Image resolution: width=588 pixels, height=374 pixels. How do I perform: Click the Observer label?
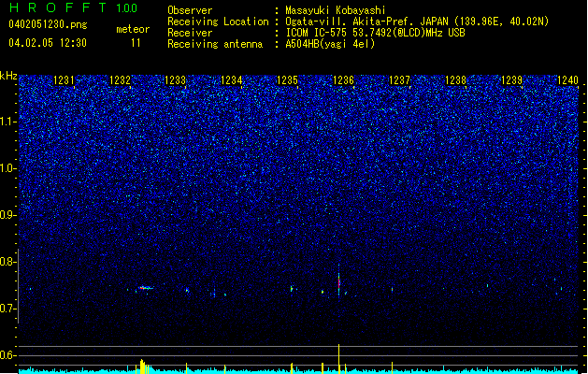(x=190, y=10)
